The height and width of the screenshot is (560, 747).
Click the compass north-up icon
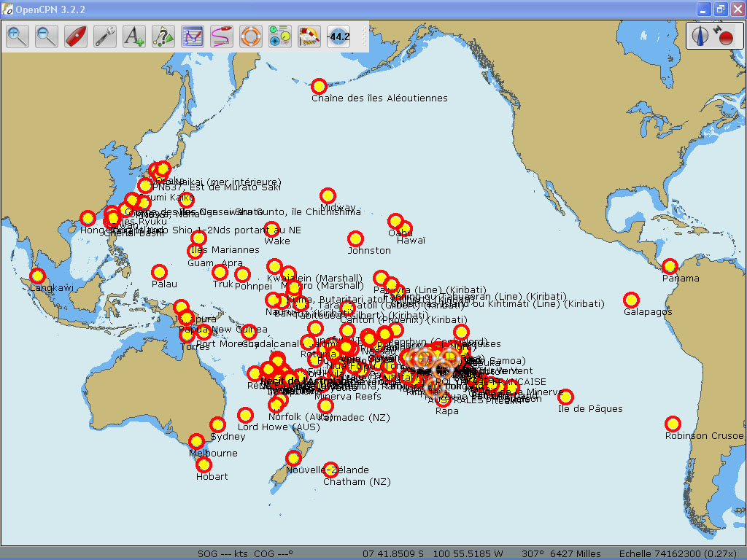coord(701,36)
